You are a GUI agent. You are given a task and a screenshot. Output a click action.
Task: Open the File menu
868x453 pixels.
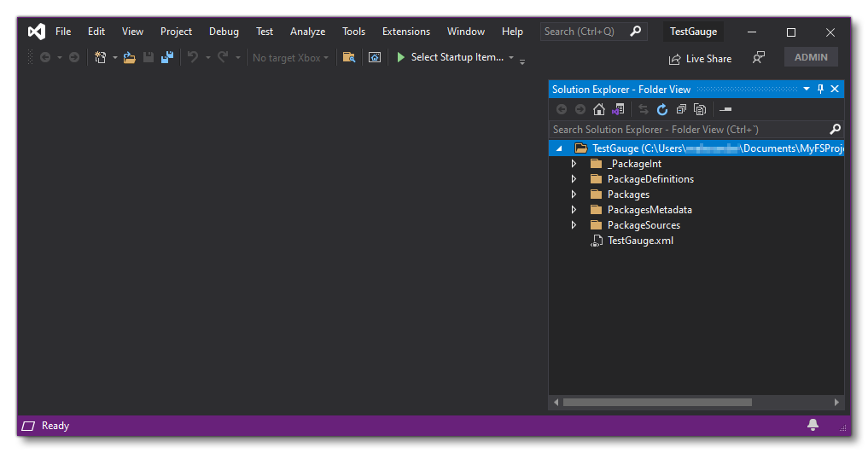[63, 32]
